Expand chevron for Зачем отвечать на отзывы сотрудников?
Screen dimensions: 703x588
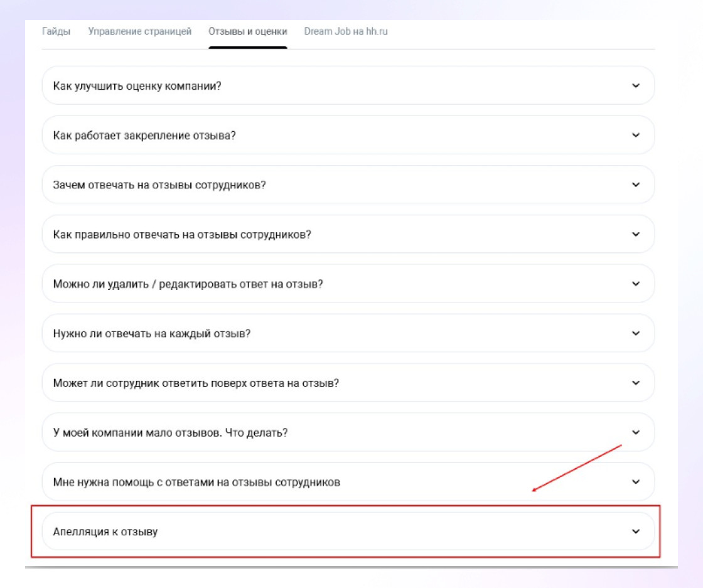pyautogui.click(x=636, y=184)
